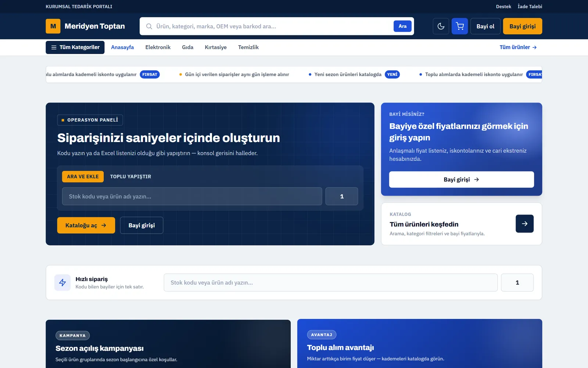Open the Kırtasiye category
This screenshot has width=588, height=368.
[x=216, y=47]
